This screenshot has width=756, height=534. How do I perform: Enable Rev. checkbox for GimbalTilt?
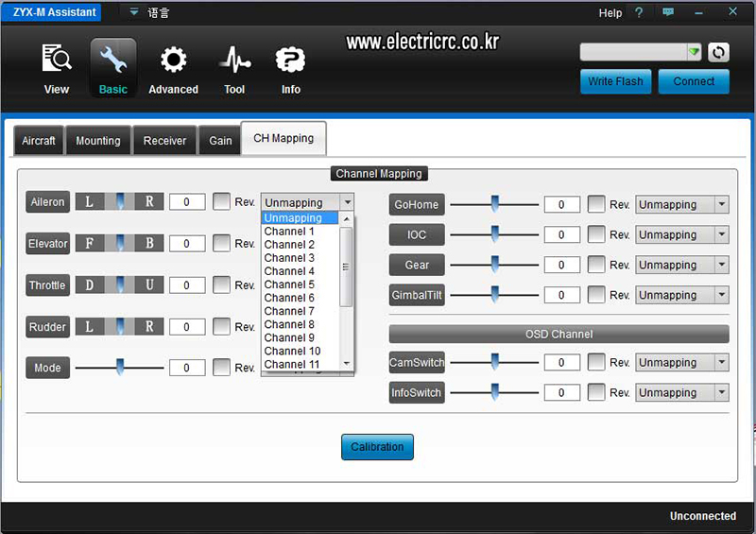(x=596, y=295)
